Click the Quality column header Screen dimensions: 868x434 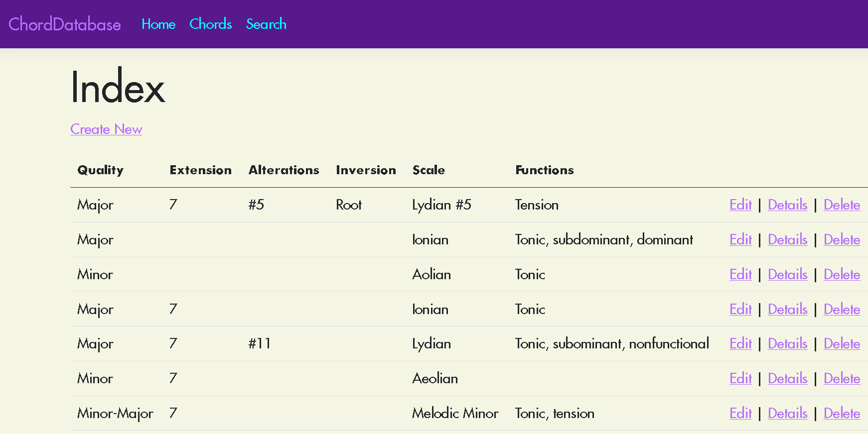pos(100,170)
